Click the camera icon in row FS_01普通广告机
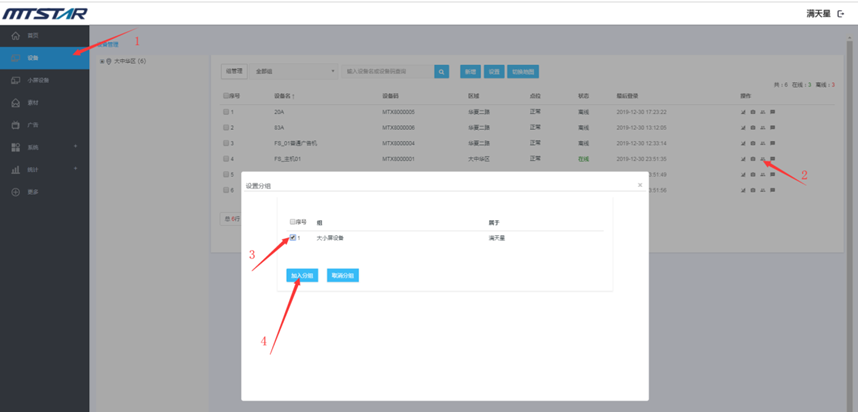Image resolution: width=858 pixels, height=412 pixels. 753,143
